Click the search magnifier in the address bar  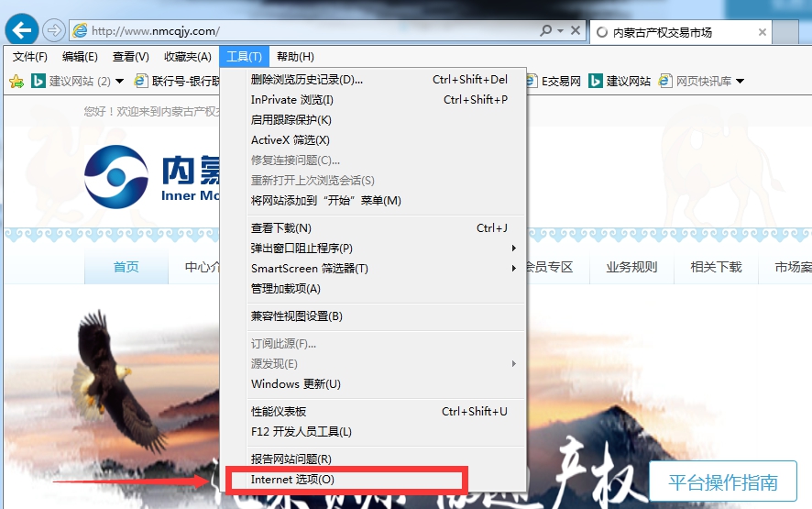(x=546, y=30)
